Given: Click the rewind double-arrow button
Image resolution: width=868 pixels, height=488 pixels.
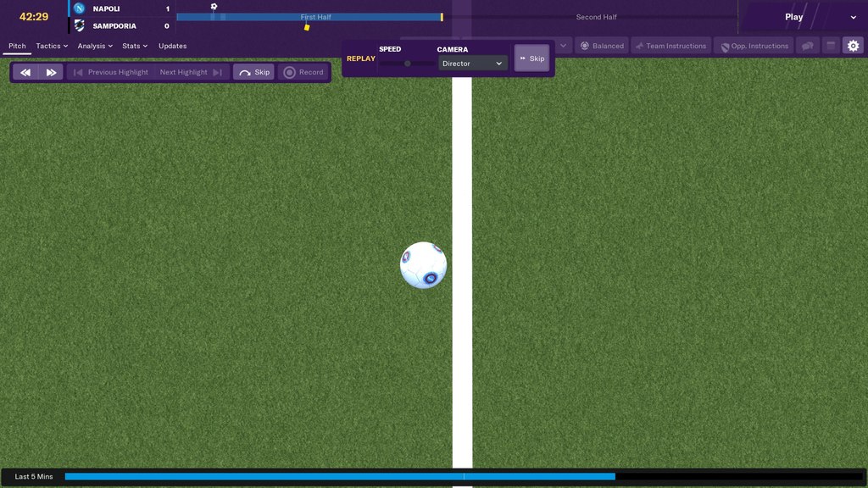Looking at the screenshot, I should [x=25, y=72].
